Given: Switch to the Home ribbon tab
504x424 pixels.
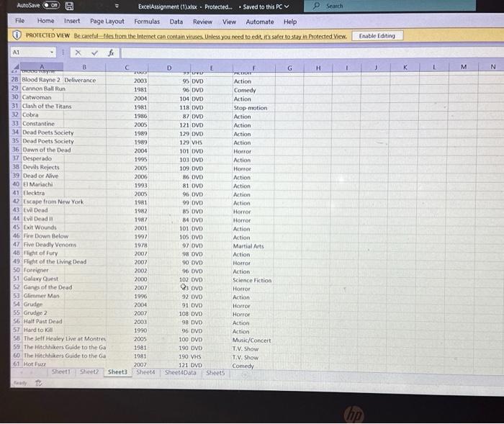Looking at the screenshot, I should click(x=45, y=21).
